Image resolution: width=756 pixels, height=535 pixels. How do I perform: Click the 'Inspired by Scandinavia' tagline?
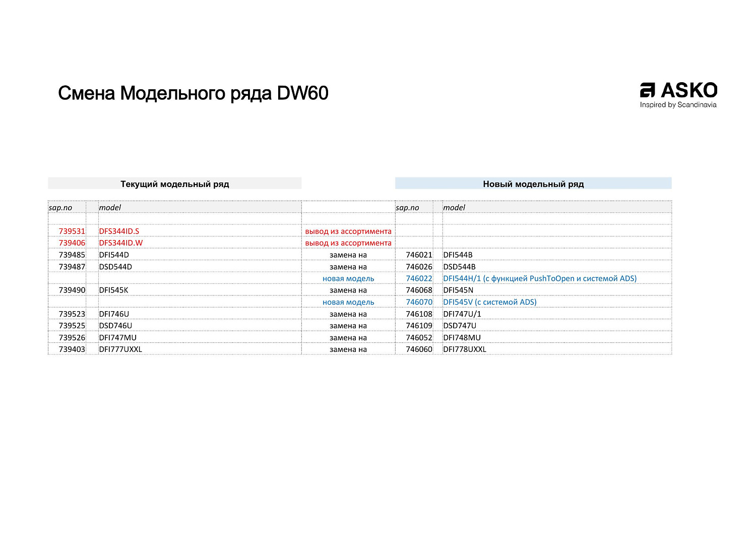[x=678, y=105]
